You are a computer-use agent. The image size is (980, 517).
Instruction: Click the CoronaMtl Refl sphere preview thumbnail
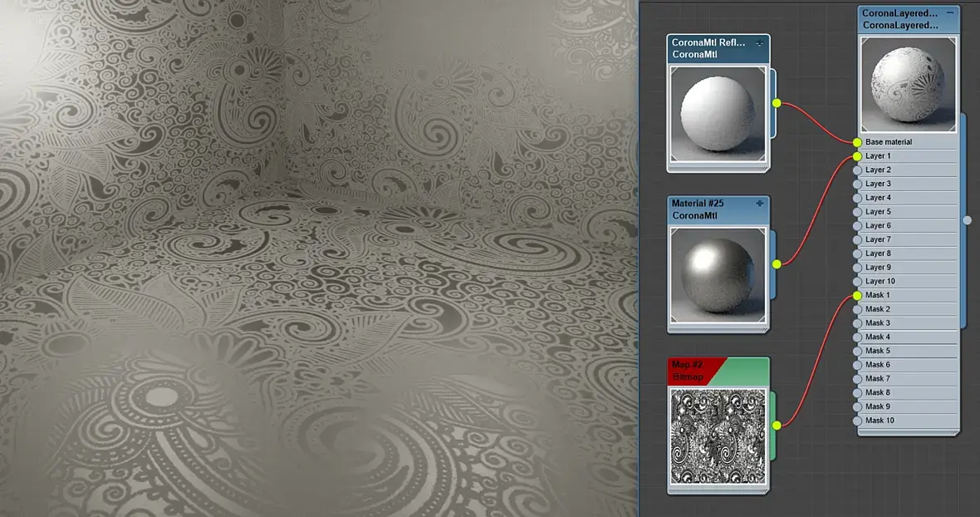tap(718, 115)
